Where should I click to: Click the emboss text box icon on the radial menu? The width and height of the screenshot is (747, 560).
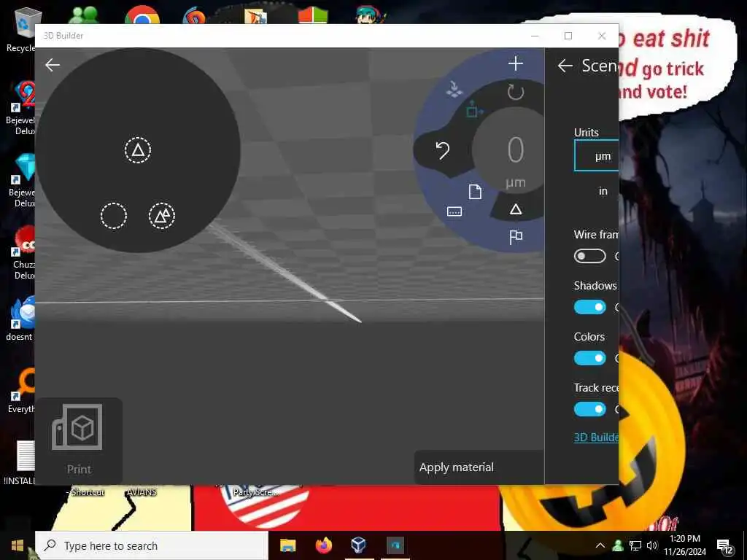[x=454, y=211]
